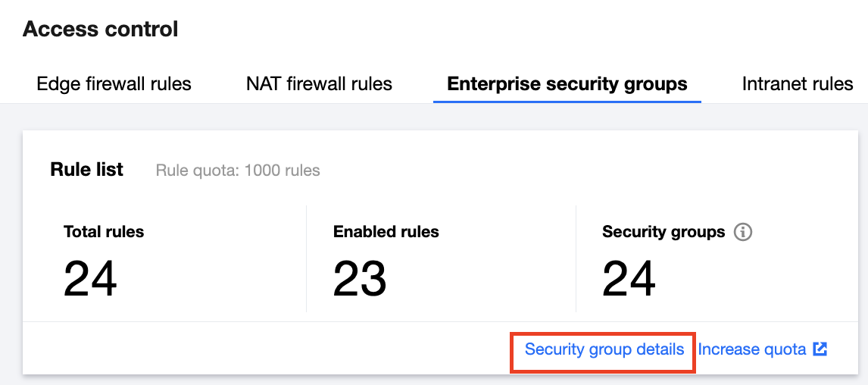This screenshot has width=868, height=385.
Task: Click the Security groups stat label
Action: (x=663, y=232)
